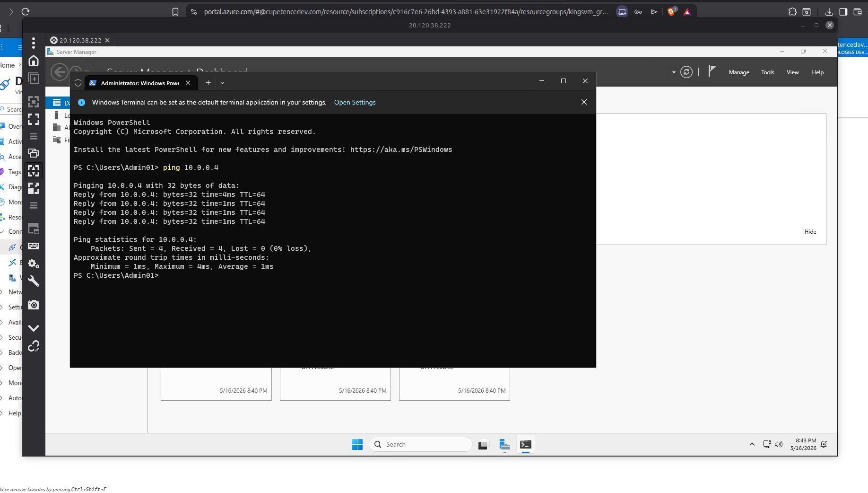Click the 'Ping statistics for 10.0.0.4:' line

[x=135, y=239]
